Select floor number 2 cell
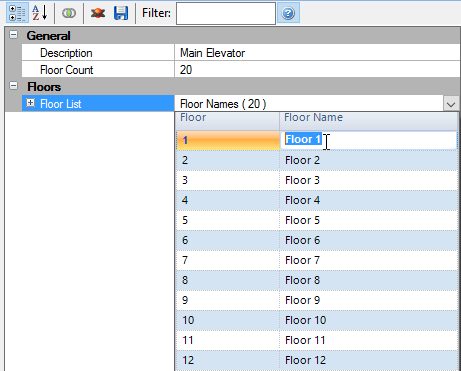Screen dimensions: 461x371 [228, 160]
